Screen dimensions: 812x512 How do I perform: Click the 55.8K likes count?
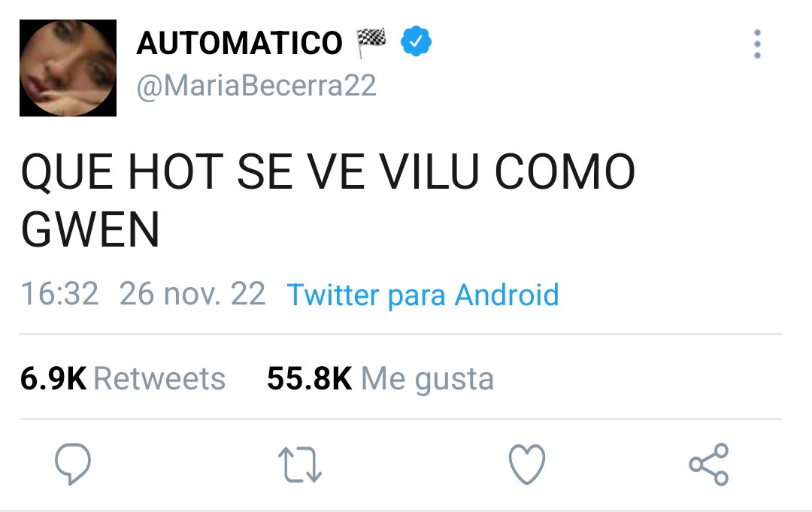[x=310, y=378]
